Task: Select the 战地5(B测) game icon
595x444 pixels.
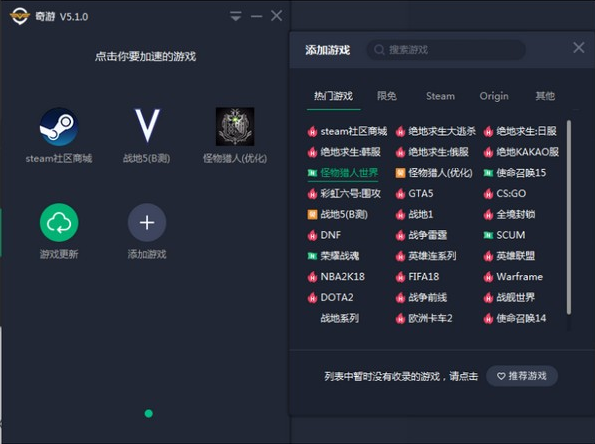Action: point(147,126)
